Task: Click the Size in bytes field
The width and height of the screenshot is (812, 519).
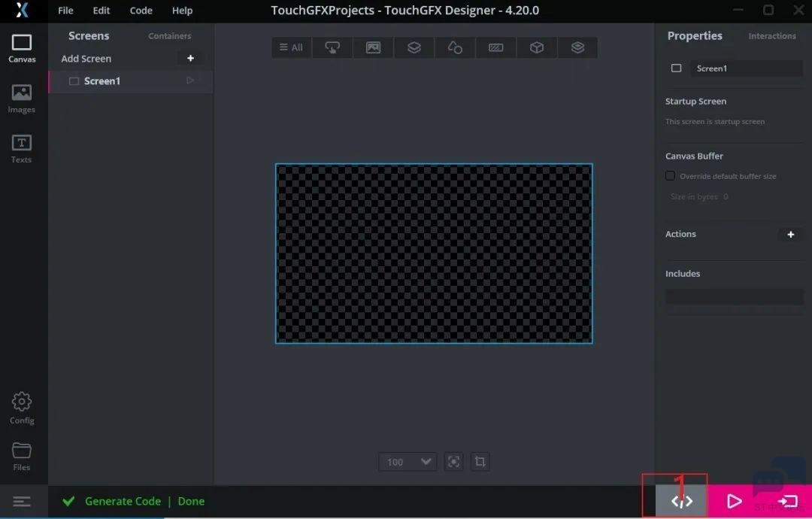Action: [699, 197]
